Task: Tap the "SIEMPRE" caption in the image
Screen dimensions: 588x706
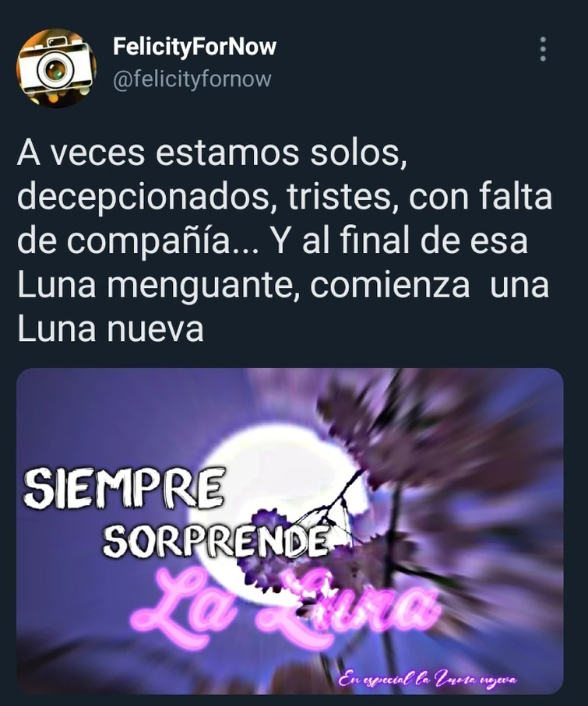Action: pyautogui.click(x=124, y=487)
